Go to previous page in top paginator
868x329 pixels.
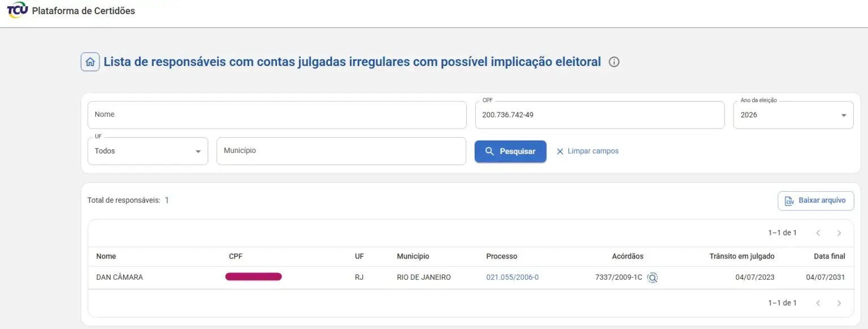tap(818, 233)
